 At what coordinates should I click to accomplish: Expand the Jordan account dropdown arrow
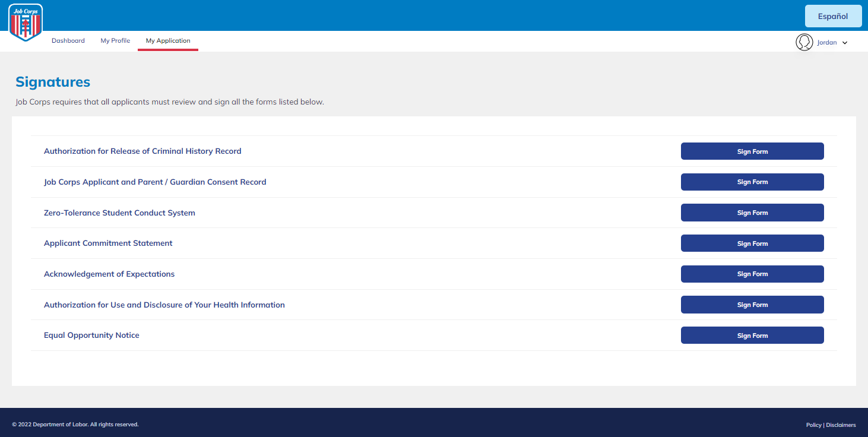pos(845,43)
